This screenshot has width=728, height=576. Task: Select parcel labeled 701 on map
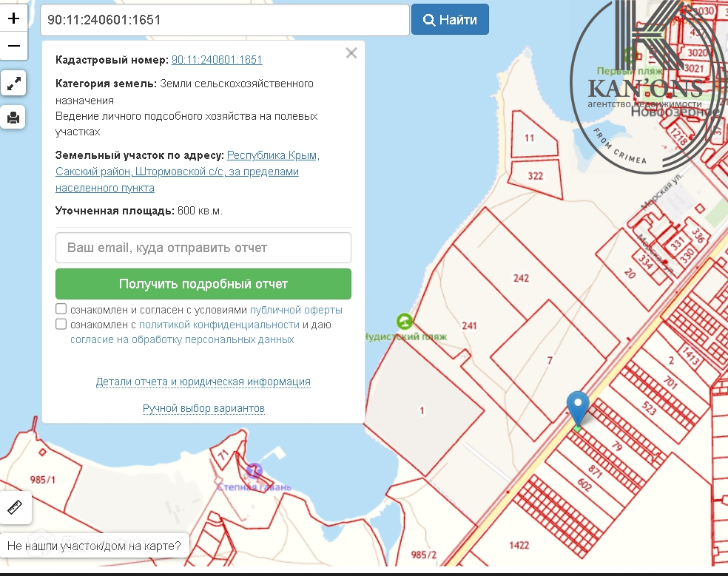point(670,382)
